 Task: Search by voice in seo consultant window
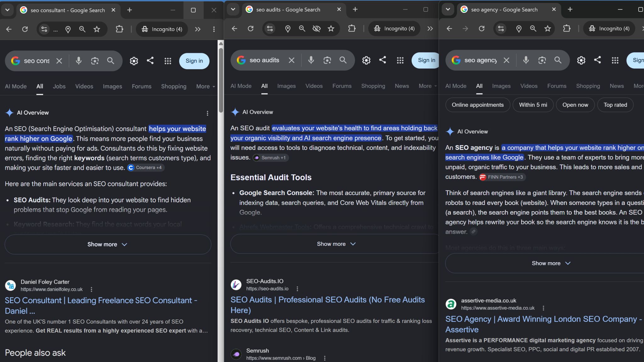(79, 61)
